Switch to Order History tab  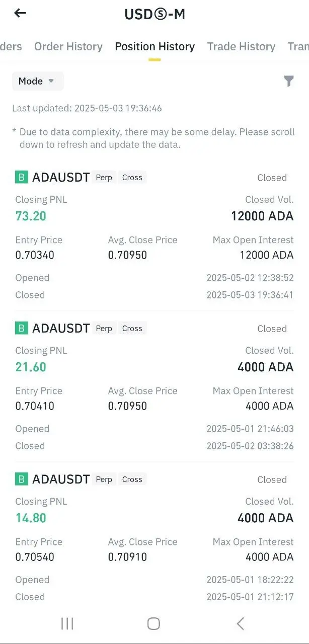pyautogui.click(x=68, y=46)
